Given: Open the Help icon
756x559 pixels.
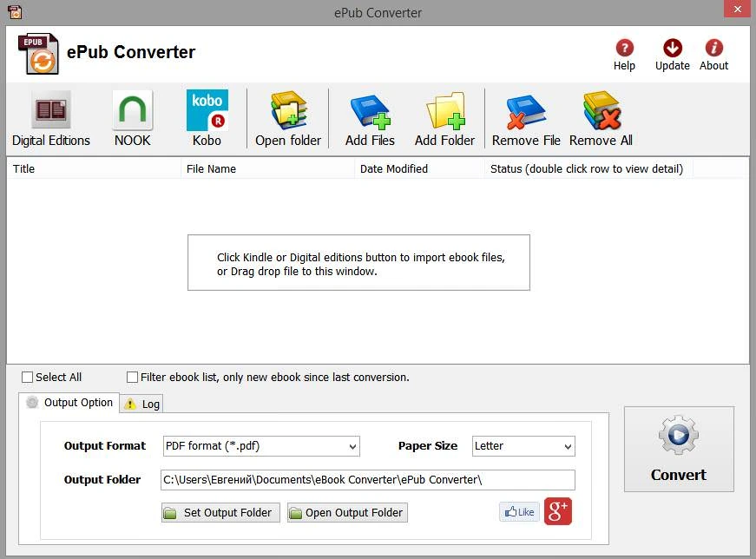Looking at the screenshot, I should pos(624,48).
